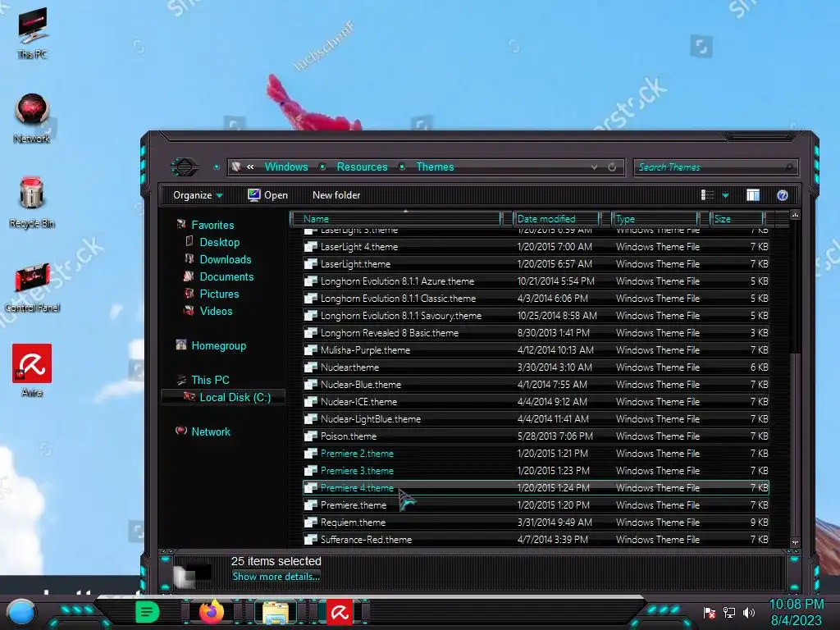Refresh the Themes folder view
Viewport: 840px width, 630px height.
point(612,167)
